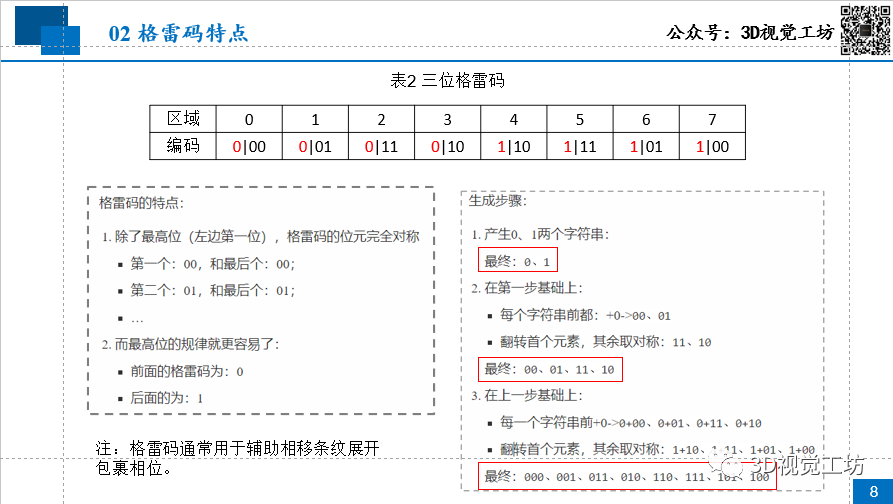Viewport: 893px width, 504px height.
Task: Click the table caption '表2 三位格雷码'
Action: (x=447, y=81)
